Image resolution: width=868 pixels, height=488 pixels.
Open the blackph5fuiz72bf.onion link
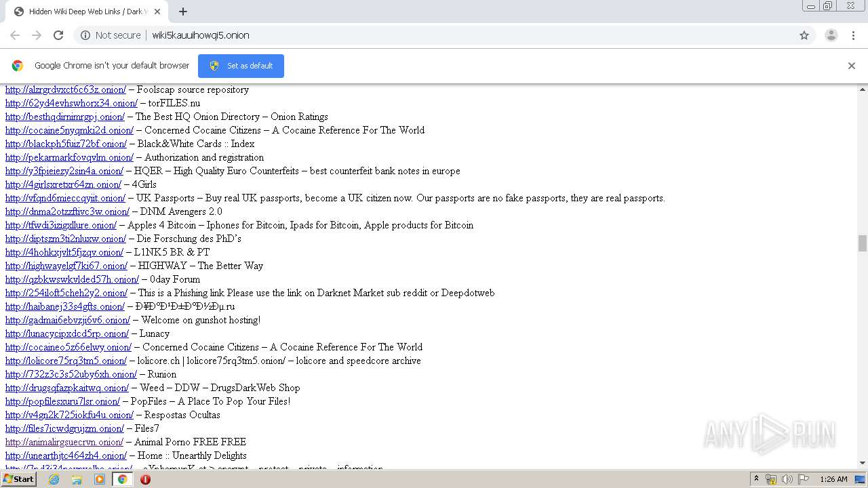(x=66, y=144)
